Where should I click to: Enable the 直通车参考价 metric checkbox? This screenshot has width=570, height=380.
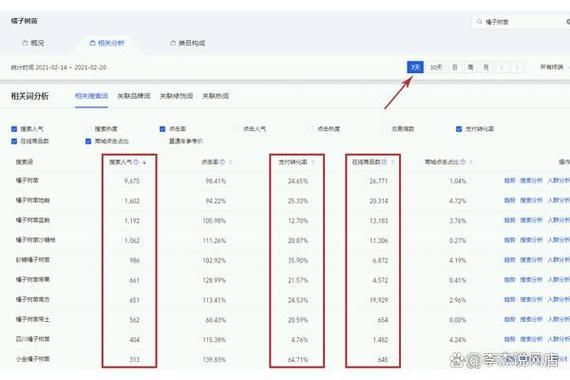(x=162, y=141)
